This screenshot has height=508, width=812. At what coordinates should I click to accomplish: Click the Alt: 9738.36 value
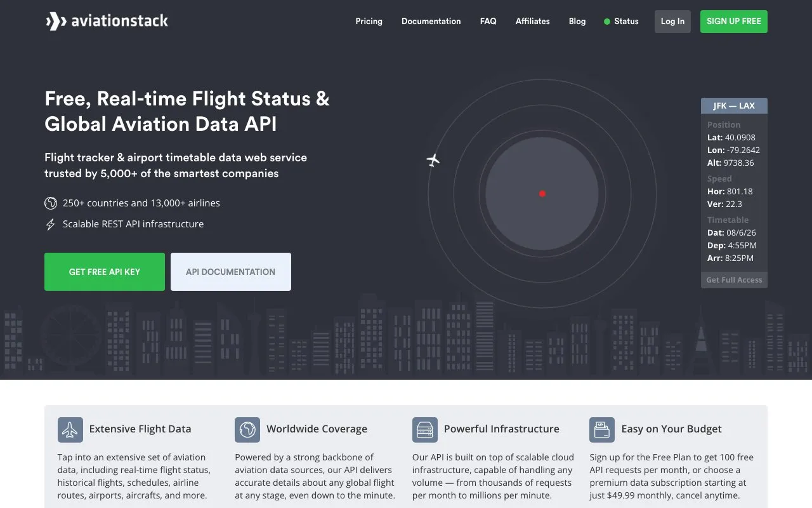[731, 163]
